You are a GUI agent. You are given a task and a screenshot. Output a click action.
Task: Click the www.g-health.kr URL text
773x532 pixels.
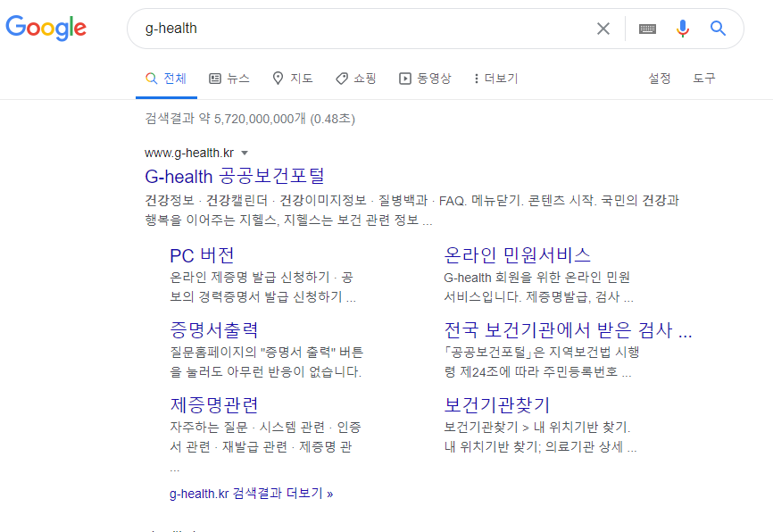pyautogui.click(x=189, y=154)
